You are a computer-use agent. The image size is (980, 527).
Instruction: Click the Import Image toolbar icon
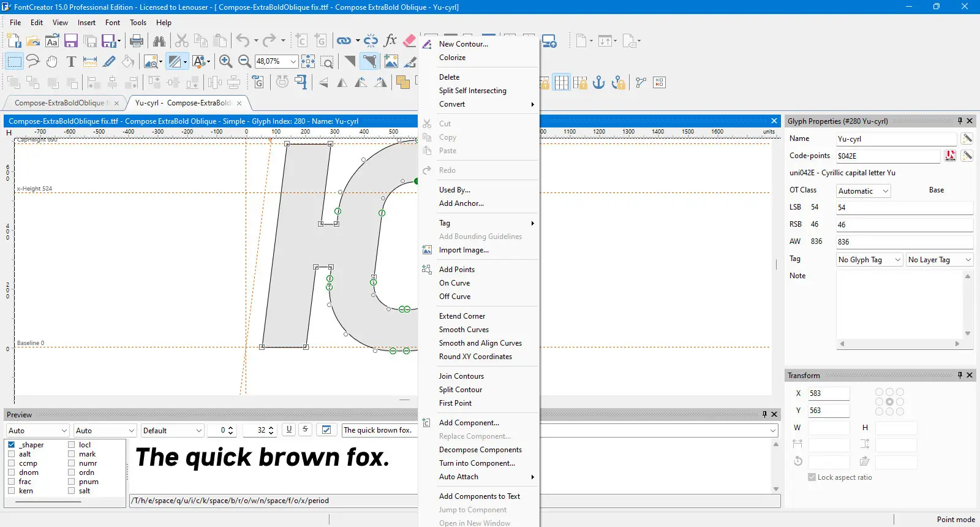[391, 61]
